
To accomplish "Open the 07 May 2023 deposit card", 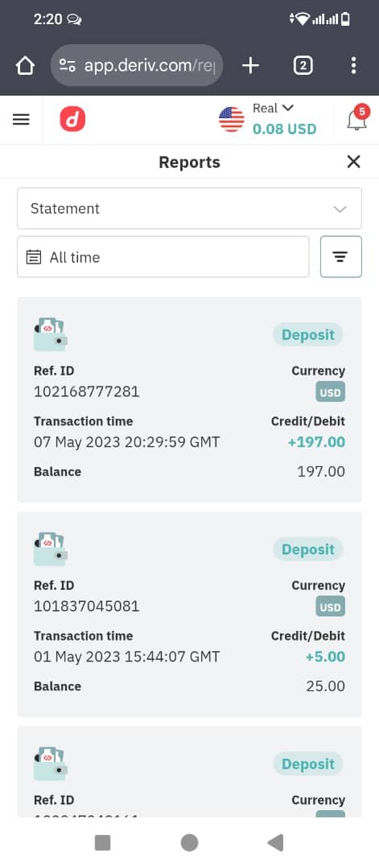I will 190,399.
